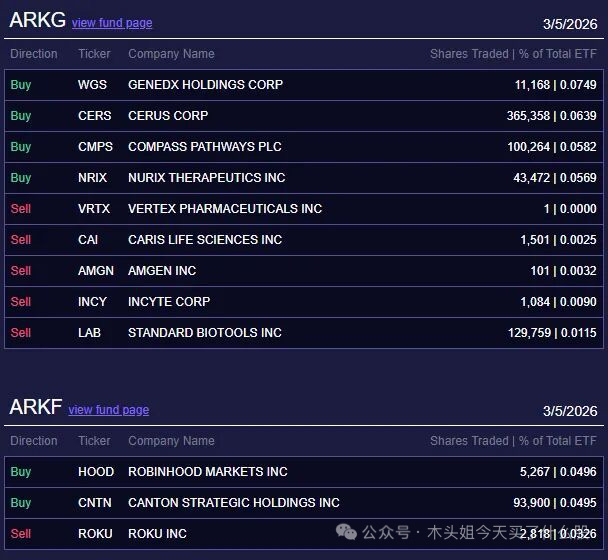Click the Sell label in VRTX row
This screenshot has width=608, height=560.
[21, 209]
